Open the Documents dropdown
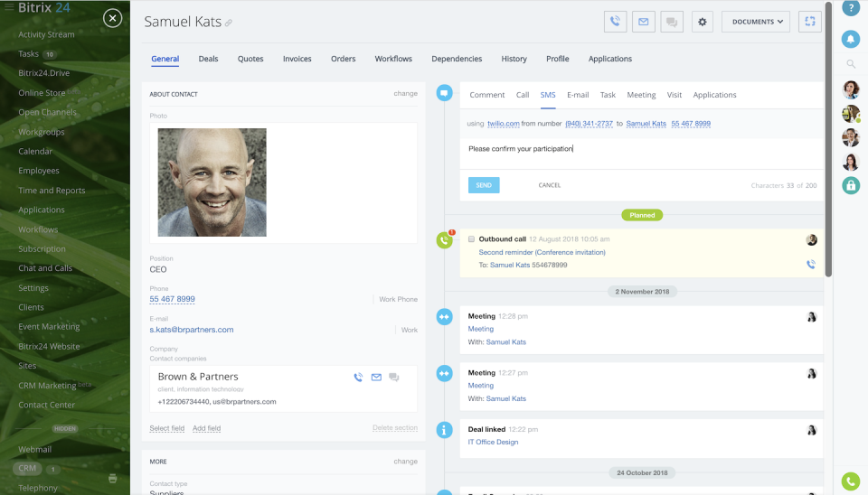This screenshot has height=495, width=868. [x=756, y=22]
